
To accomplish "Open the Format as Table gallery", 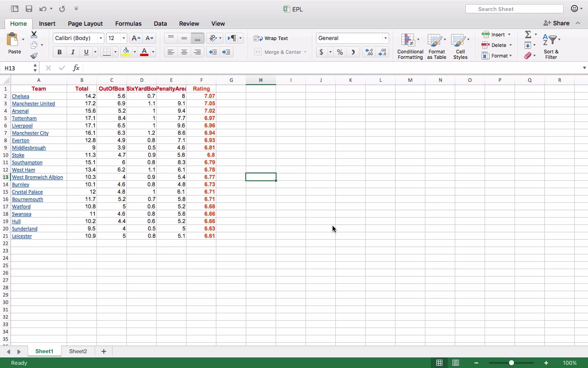I will [x=436, y=46].
